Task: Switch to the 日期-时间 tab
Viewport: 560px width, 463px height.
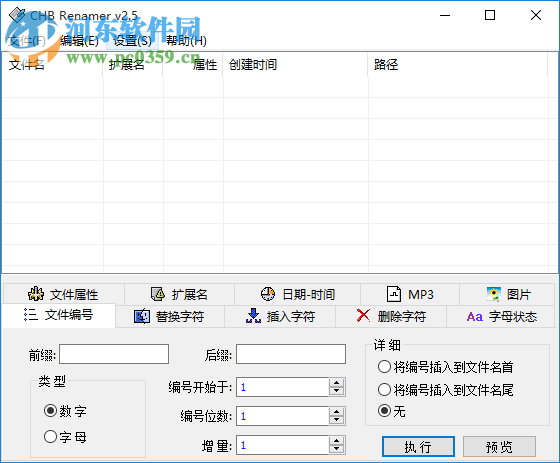Action: [x=297, y=294]
